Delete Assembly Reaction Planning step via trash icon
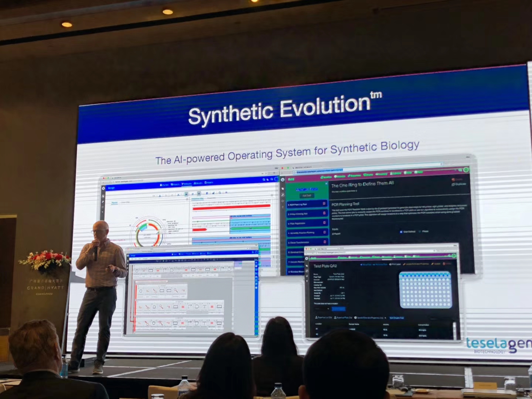Screen dimensions: 532x399 click(325, 232)
